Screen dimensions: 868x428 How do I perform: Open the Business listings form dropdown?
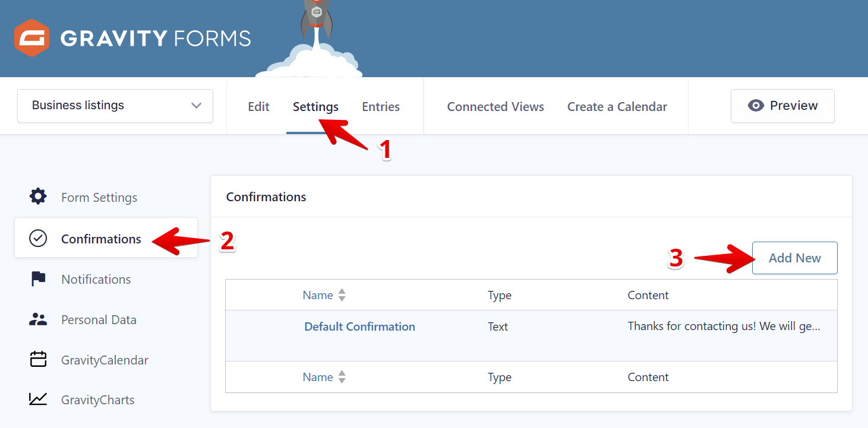[115, 106]
